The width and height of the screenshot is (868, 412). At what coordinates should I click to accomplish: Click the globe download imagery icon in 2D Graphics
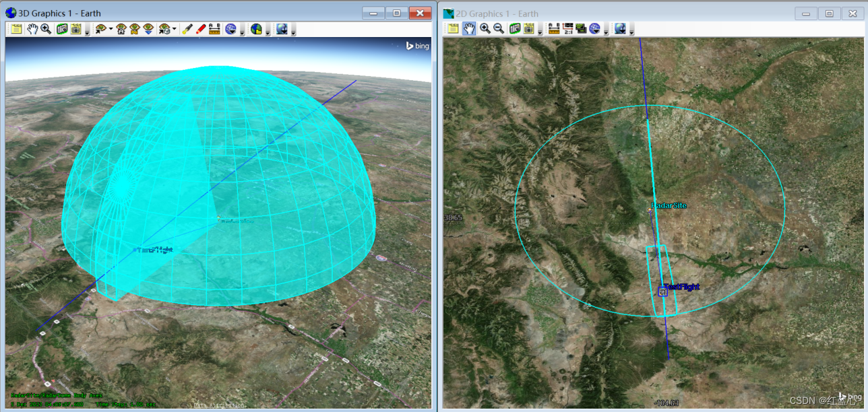pos(620,28)
